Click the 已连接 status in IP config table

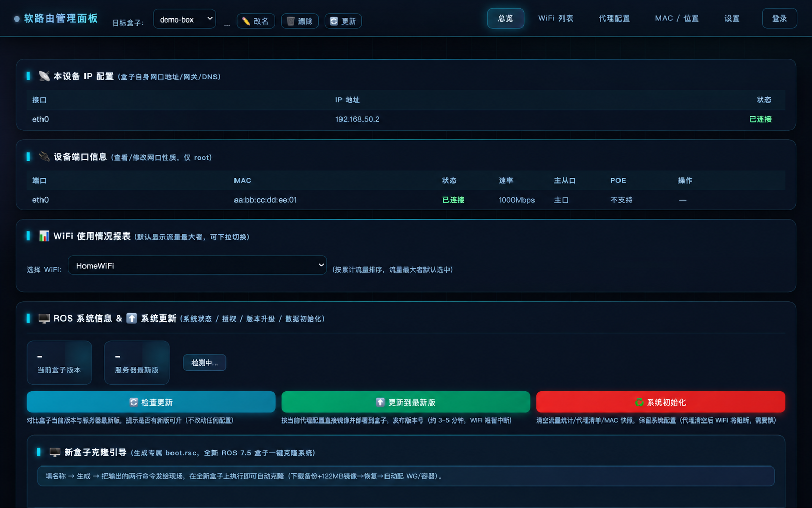(760, 119)
